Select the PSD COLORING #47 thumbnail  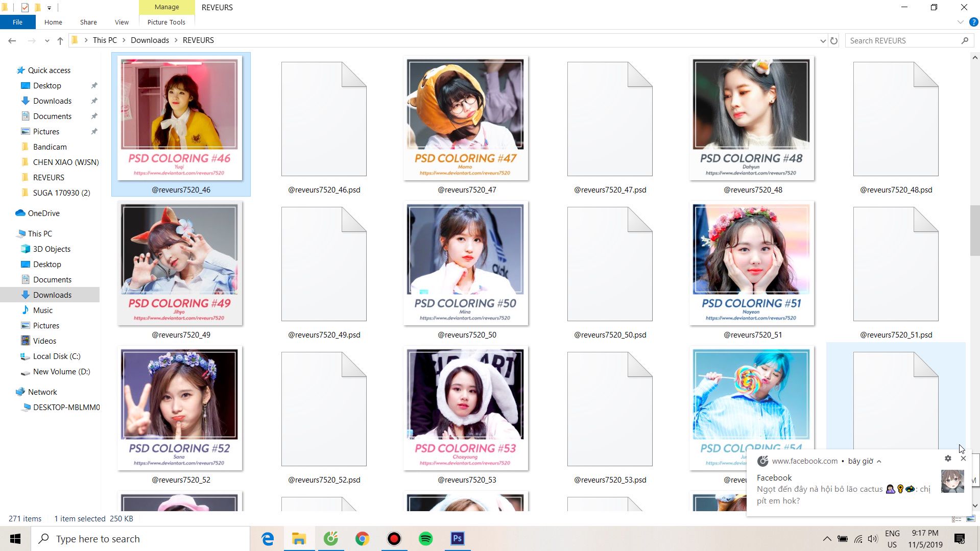[465, 118]
